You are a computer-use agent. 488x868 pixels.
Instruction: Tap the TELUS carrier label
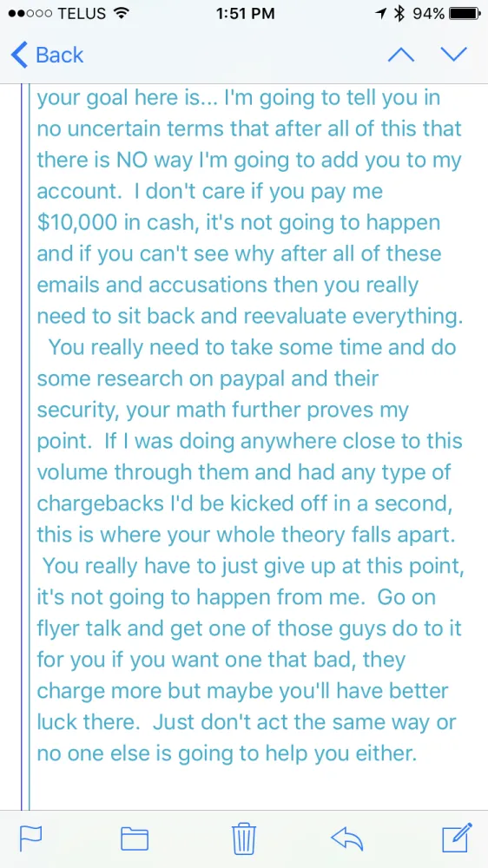point(80,14)
